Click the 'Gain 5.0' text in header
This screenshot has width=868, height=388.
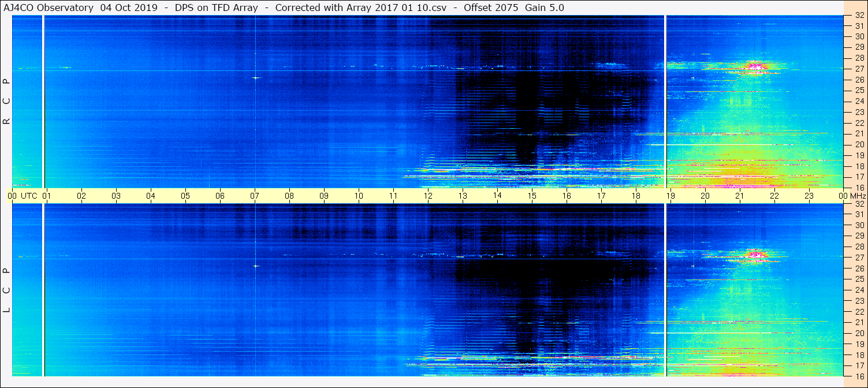pyautogui.click(x=544, y=8)
